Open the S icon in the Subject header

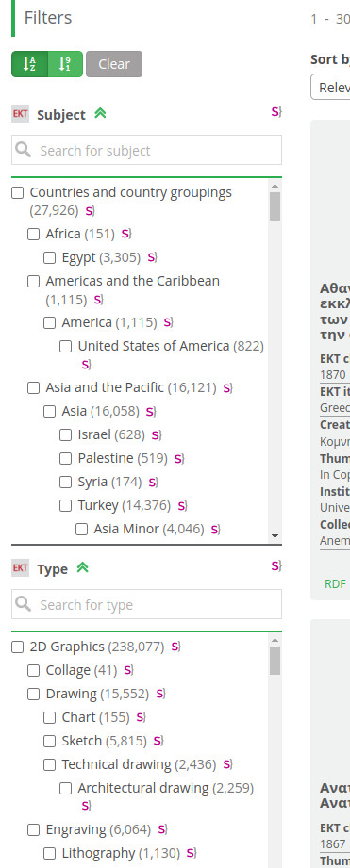[x=276, y=112]
